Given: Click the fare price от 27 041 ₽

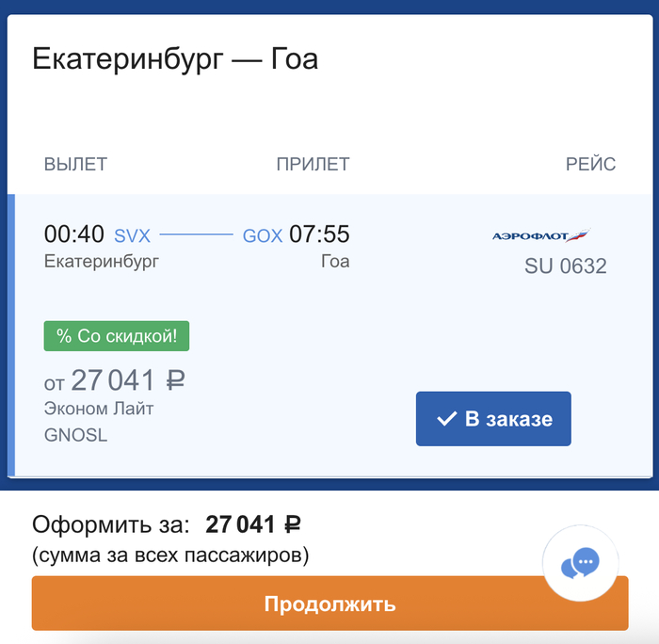Looking at the screenshot, I should (115, 380).
